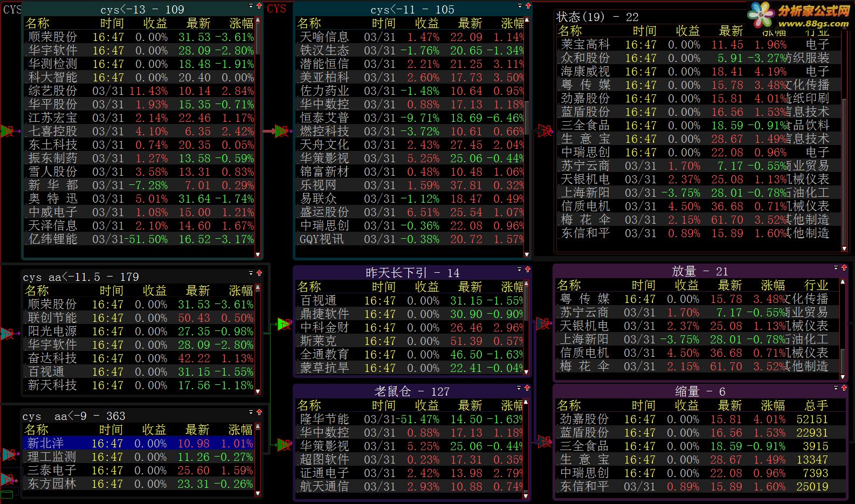This screenshot has height=504, width=855.
Task: Select GQY视讯 row in cys<-11 panel
Action: pyautogui.click(x=410, y=239)
